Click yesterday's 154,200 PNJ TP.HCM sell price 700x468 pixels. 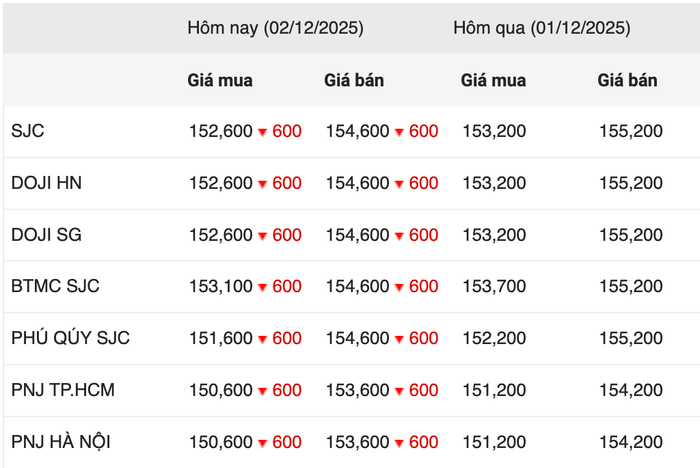tap(631, 390)
